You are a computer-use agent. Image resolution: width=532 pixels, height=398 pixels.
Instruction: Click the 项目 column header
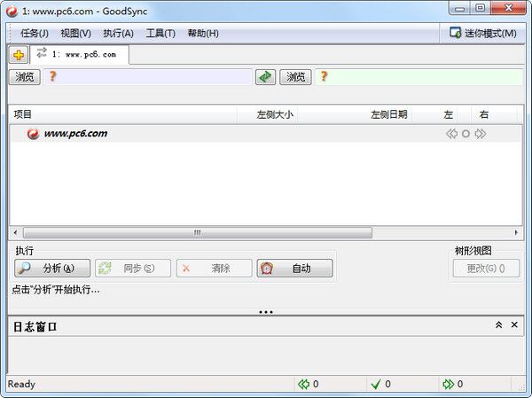[124, 114]
